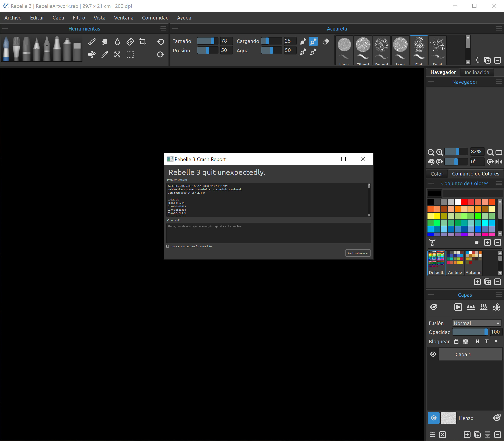This screenshot has width=504, height=441.
Task: Switch to the Color tab
Action: (437, 174)
